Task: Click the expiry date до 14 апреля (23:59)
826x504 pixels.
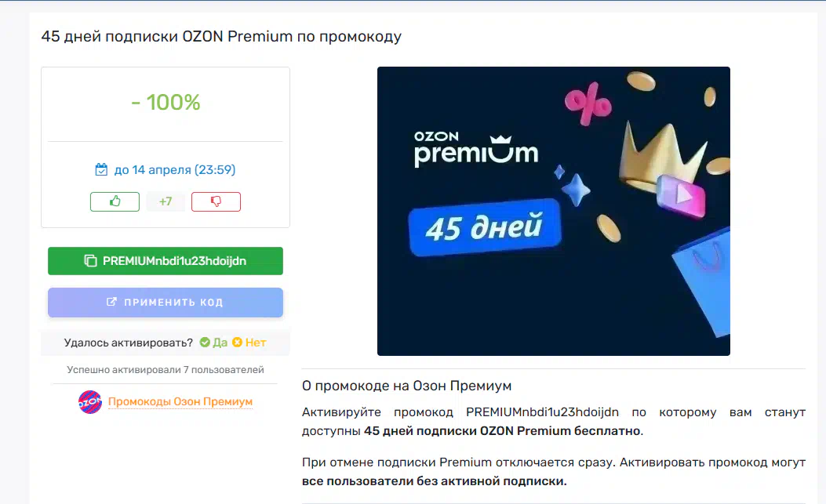Action: click(x=175, y=169)
